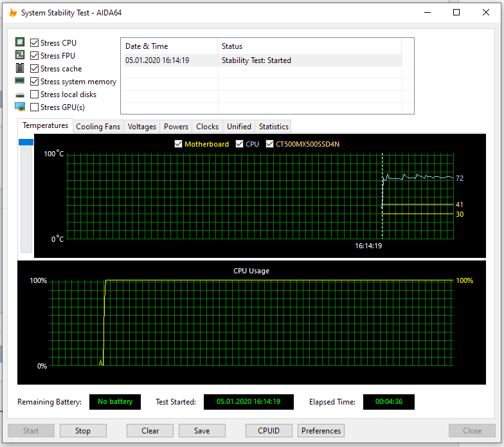504x447 pixels.
Task: Select the Temperatures tab
Action: click(45, 125)
